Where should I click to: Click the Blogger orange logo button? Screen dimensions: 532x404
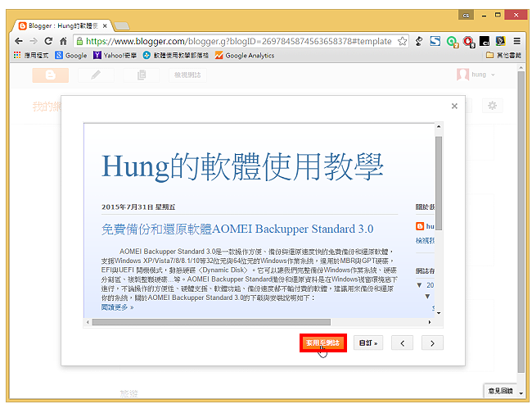point(51,75)
